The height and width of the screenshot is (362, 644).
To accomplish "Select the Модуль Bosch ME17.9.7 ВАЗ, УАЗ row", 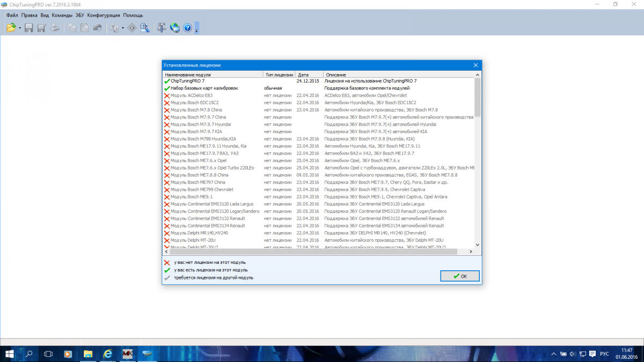I will coord(319,153).
